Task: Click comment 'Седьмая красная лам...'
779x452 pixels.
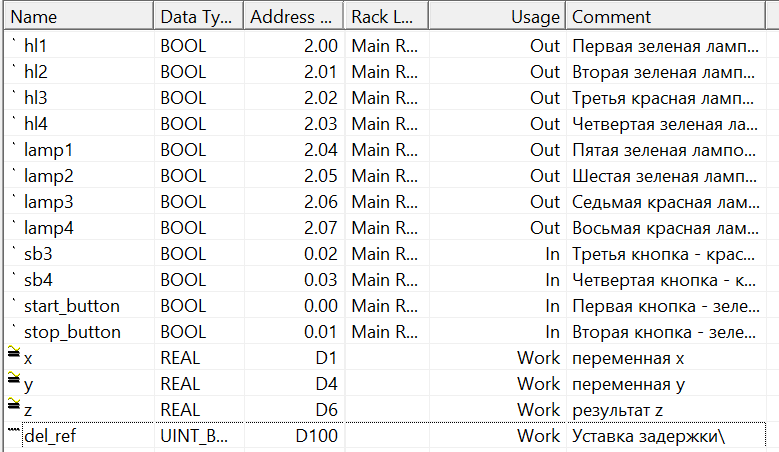Action: 666,202
